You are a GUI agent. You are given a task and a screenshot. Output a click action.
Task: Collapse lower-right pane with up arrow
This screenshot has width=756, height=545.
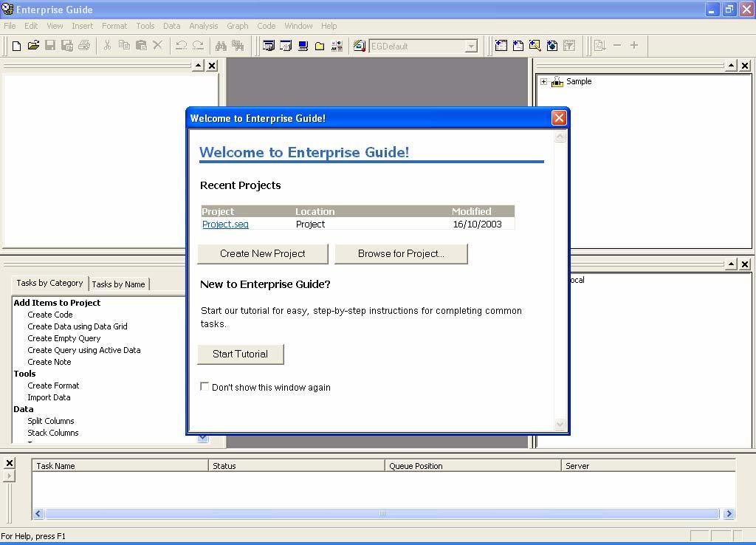pyautogui.click(x=732, y=264)
